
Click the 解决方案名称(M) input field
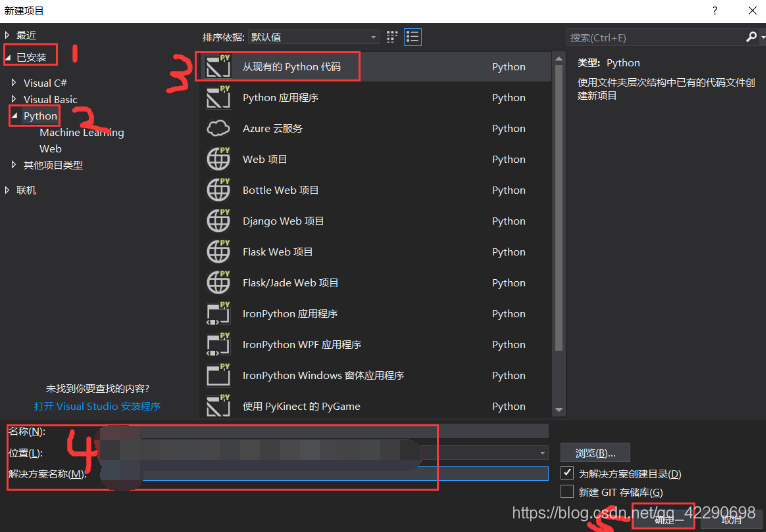(322, 473)
